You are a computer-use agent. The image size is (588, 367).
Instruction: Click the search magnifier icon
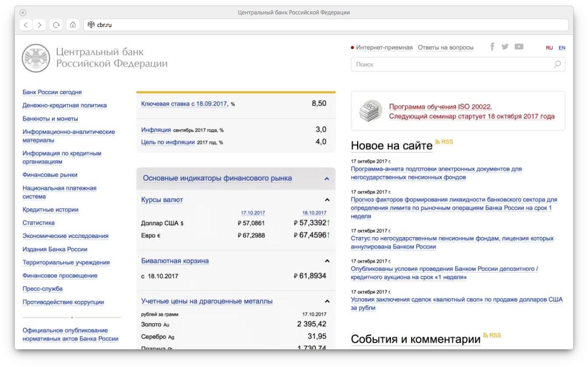(x=557, y=64)
